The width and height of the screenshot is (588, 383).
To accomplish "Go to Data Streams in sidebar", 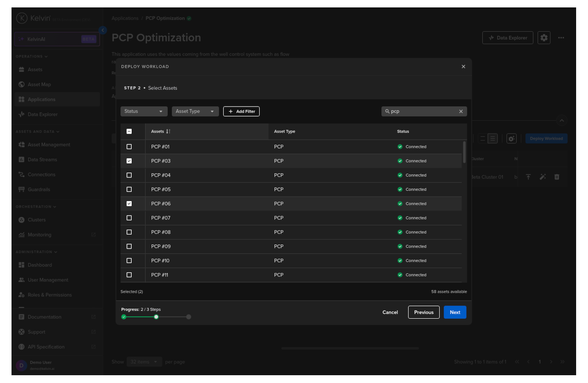I will (42, 160).
